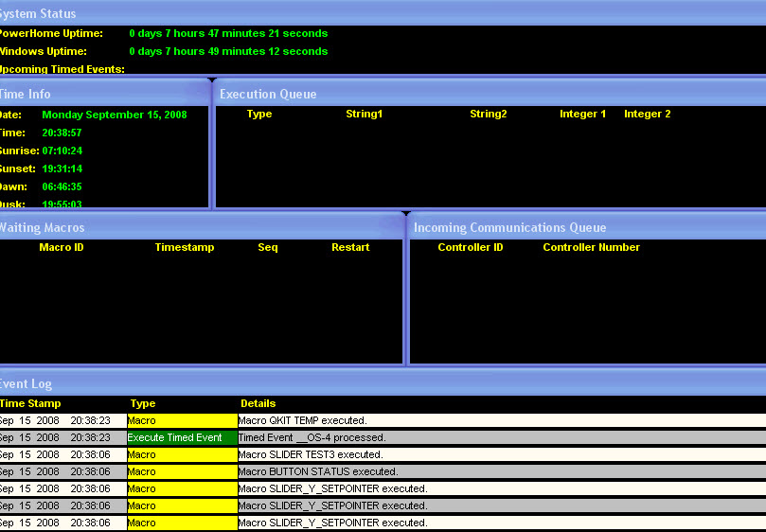Click the Sunset time value
The image size is (766, 532).
pyautogui.click(x=62, y=168)
